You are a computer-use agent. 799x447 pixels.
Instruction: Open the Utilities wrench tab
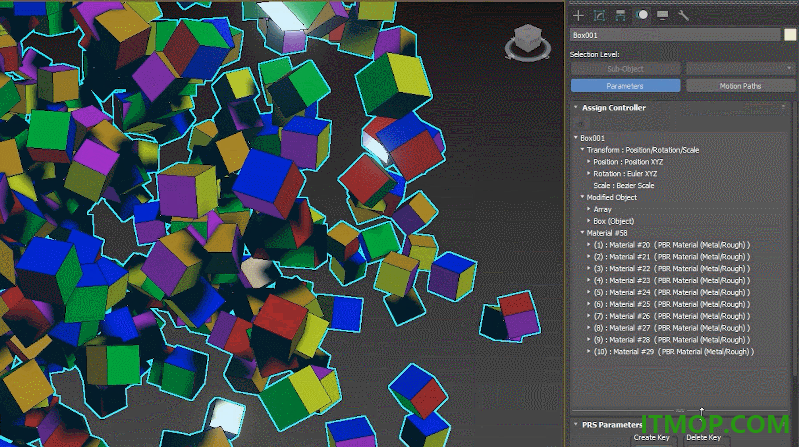tap(683, 15)
